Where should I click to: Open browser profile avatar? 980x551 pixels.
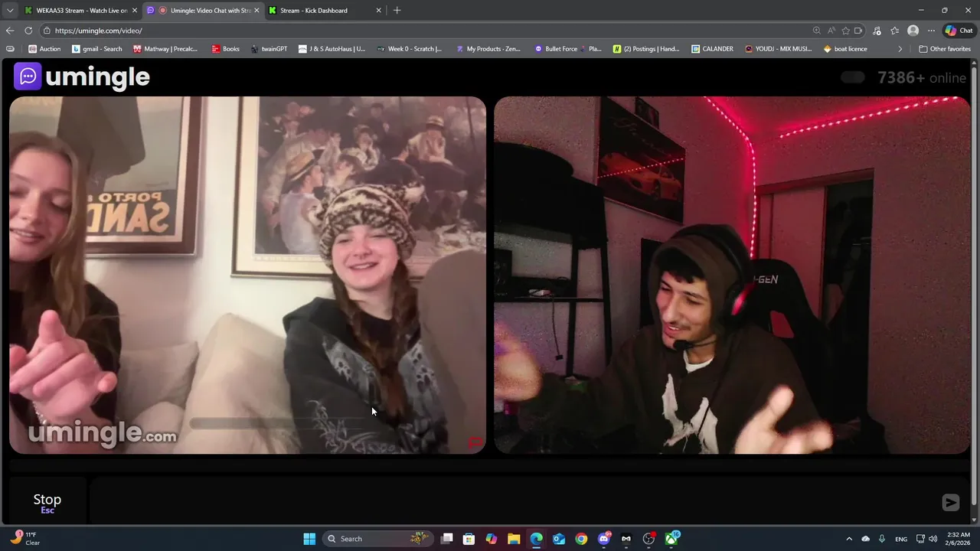point(913,31)
